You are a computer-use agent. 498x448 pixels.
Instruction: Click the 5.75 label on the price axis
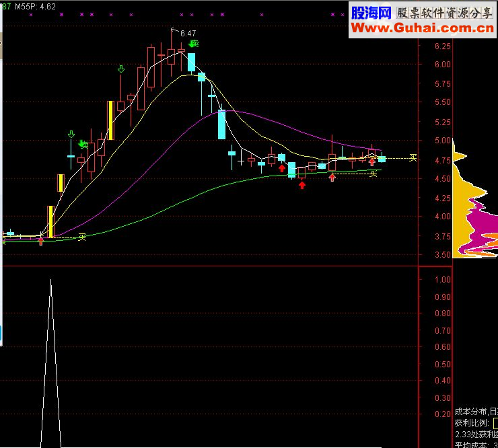442,84
